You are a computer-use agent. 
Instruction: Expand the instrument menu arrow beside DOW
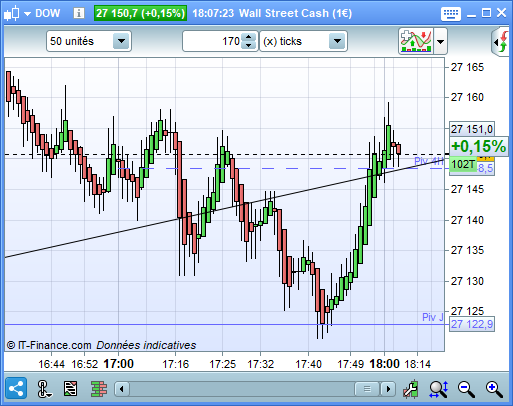point(27,14)
